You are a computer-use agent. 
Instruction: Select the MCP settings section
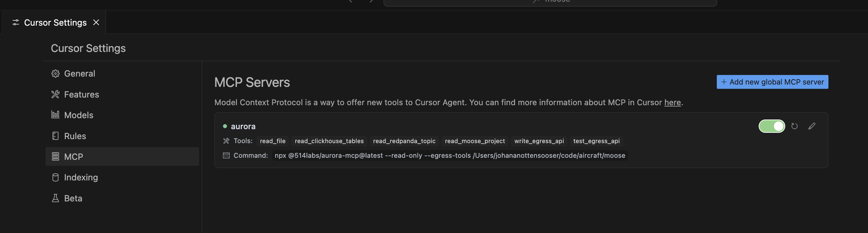coord(122,157)
